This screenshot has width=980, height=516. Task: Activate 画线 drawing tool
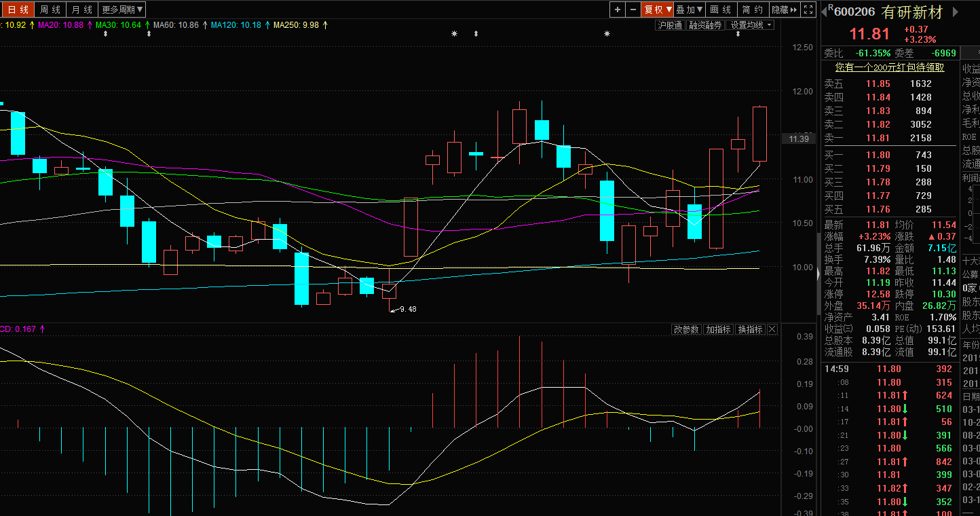(x=721, y=10)
